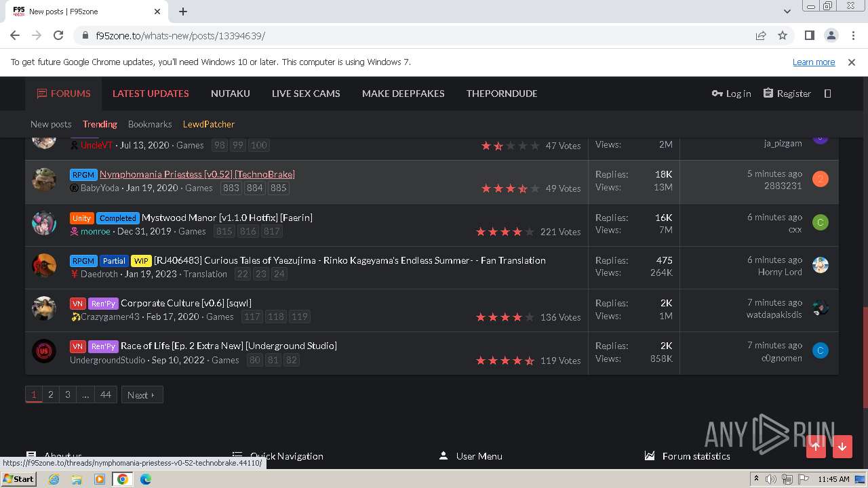Open User Menu in footer
868x488 pixels.
(x=479, y=456)
